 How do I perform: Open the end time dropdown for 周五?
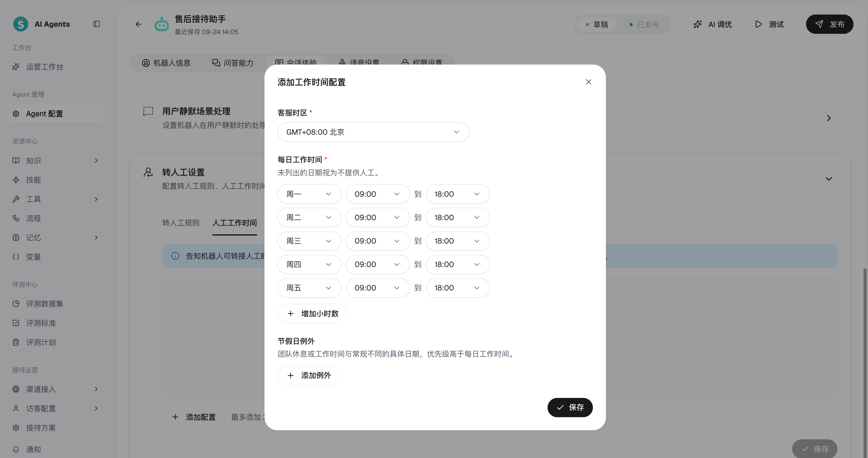pos(458,288)
